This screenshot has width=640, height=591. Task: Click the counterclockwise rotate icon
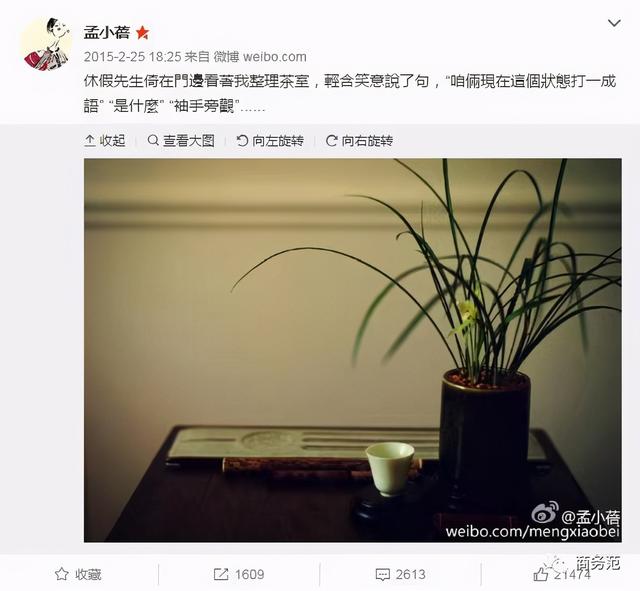pos(242,141)
